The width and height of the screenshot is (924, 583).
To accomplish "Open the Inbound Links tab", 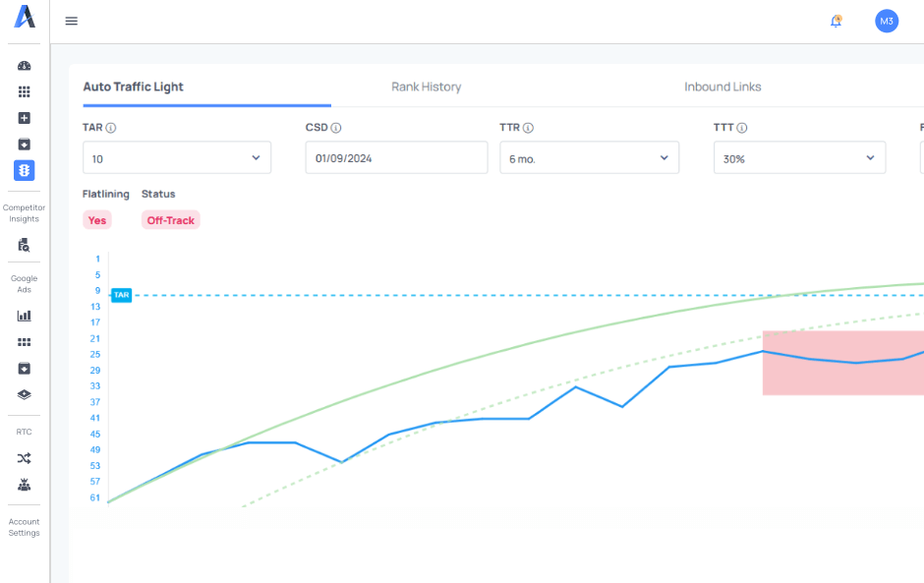I will coord(722,87).
